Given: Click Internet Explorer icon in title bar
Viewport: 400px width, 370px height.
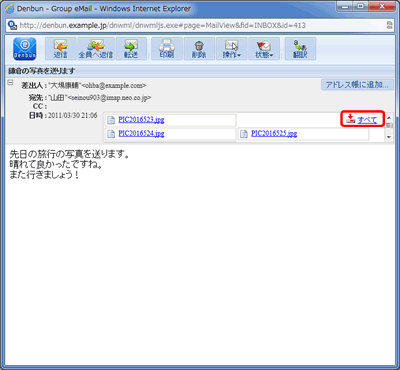Looking at the screenshot, I should pos(10,9).
